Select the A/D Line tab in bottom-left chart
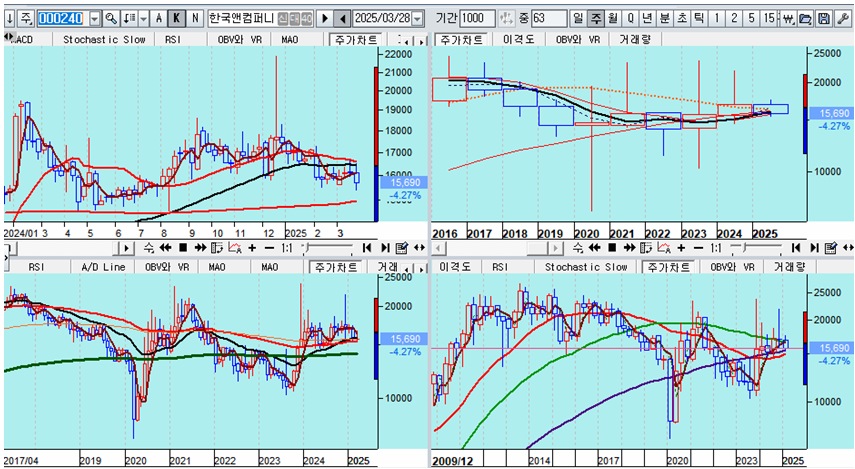The height and width of the screenshot is (469, 855). (x=103, y=267)
